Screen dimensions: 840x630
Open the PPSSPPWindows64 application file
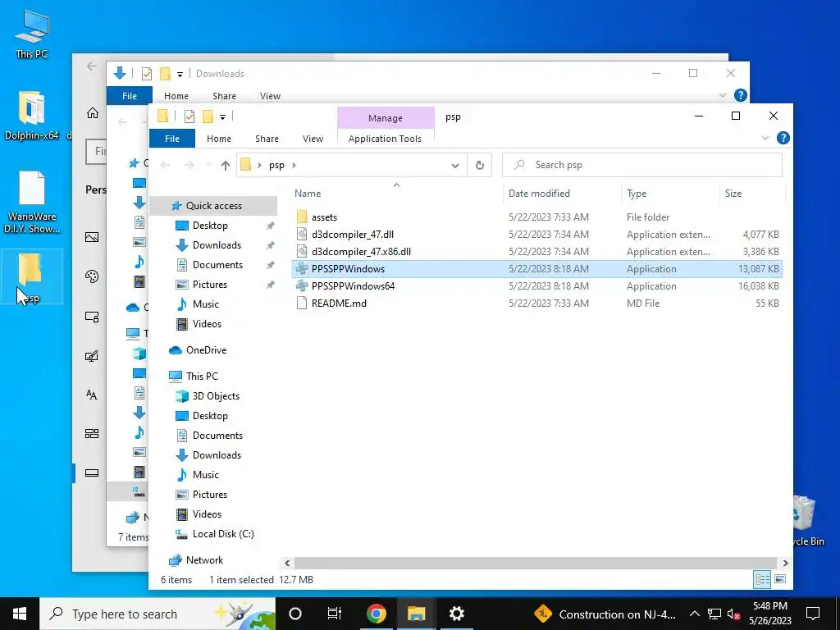[353, 286]
